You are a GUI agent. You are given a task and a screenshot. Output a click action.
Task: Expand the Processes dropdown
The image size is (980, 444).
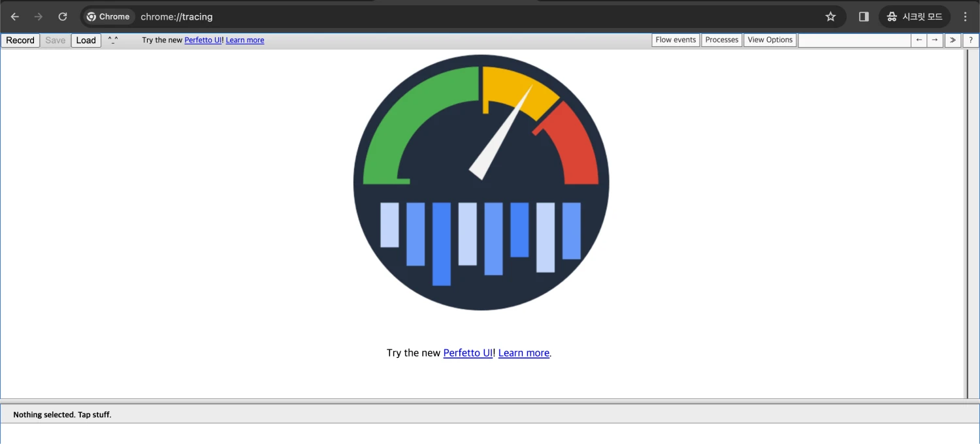[x=721, y=40]
